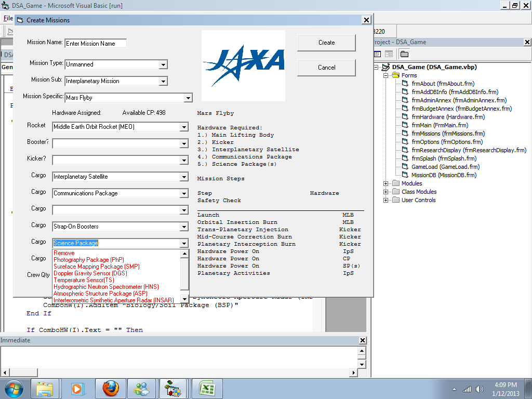This screenshot has height=399, width=532.
Task: Close the Immediate window
Action: 362,340
